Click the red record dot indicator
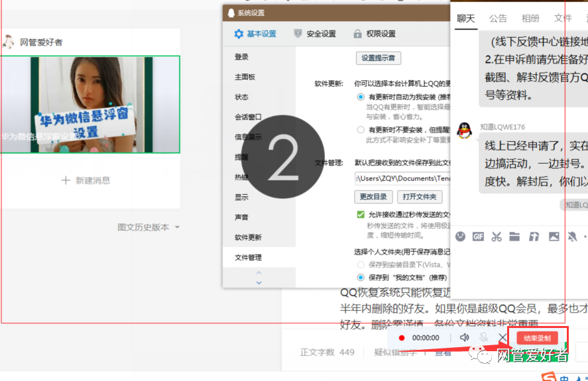This screenshot has width=588, height=381. pos(402,338)
